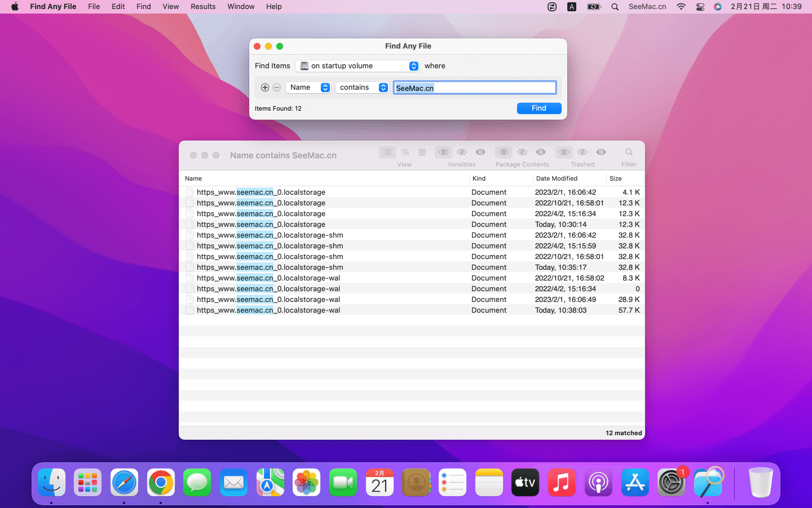
Task: Hide Trashed items using middle crossed eye
Action: [582, 152]
